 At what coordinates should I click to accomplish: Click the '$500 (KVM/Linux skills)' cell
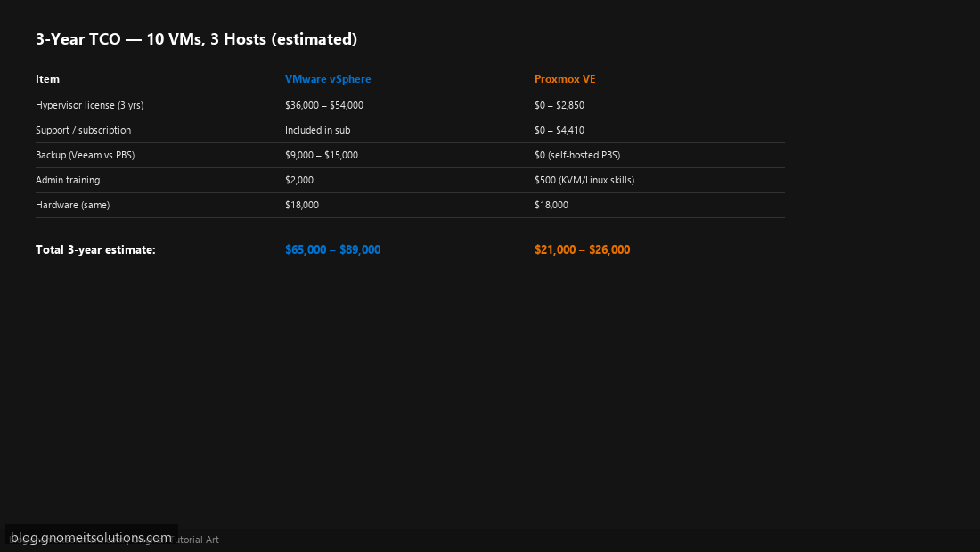click(x=584, y=181)
